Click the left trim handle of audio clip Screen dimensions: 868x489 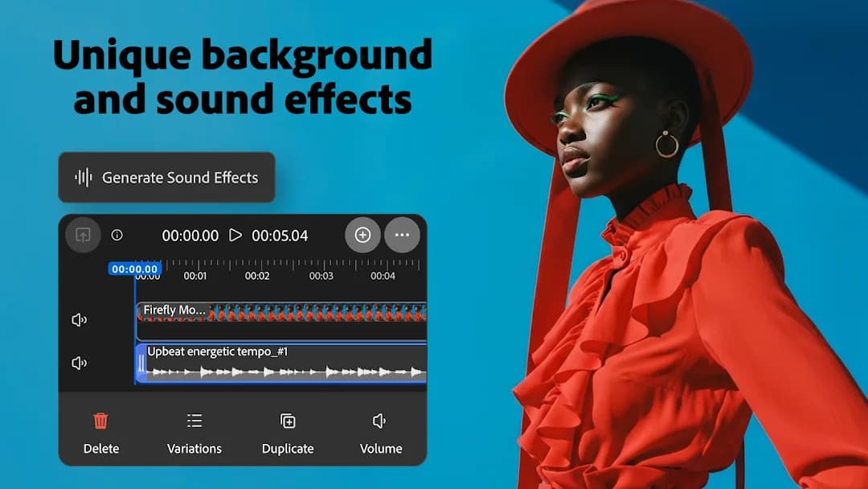[141, 364]
